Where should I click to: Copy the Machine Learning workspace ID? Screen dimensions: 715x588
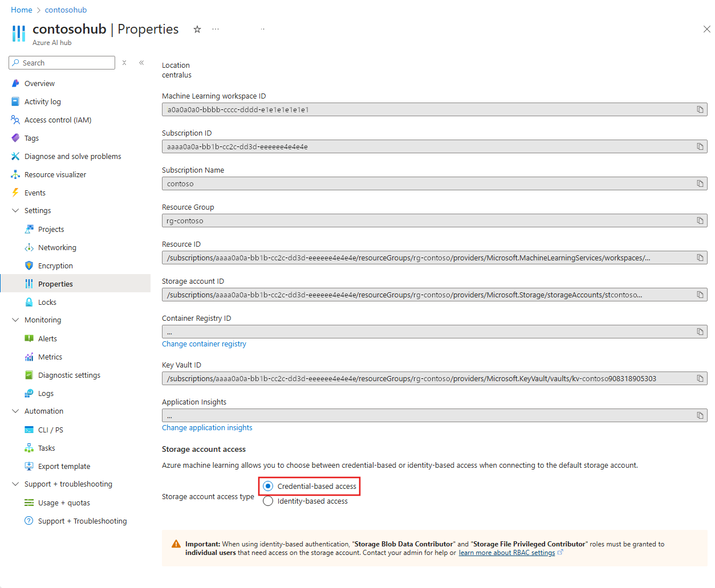[700, 109]
